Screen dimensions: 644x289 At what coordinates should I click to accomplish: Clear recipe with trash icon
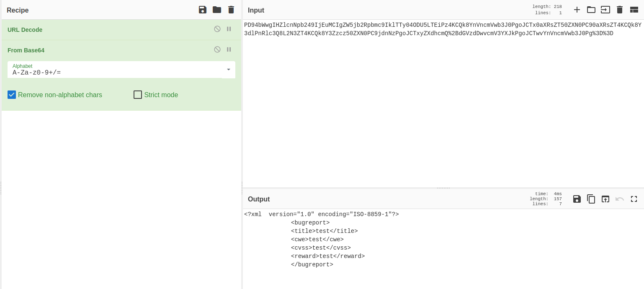coord(231,10)
